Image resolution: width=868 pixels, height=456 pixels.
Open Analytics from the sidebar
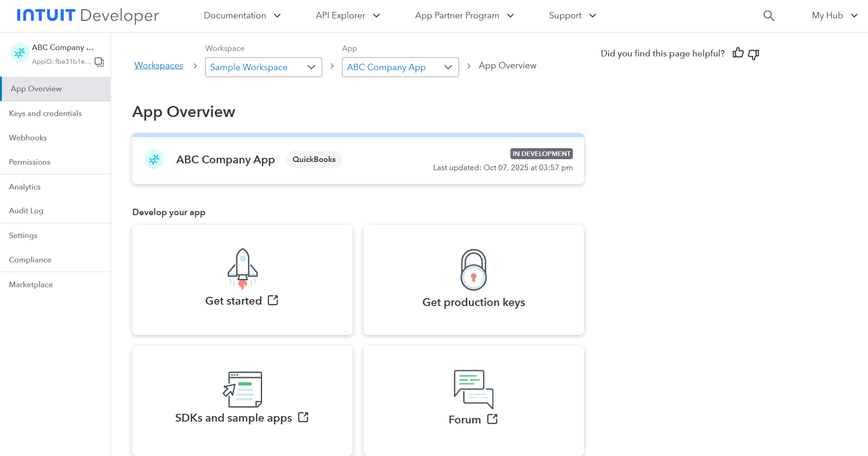pyautogui.click(x=55, y=187)
